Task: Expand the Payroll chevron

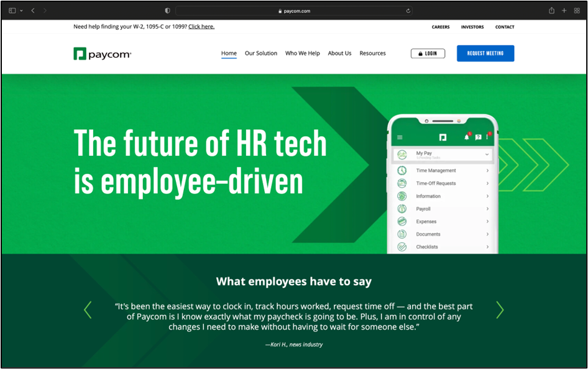Action: point(487,209)
